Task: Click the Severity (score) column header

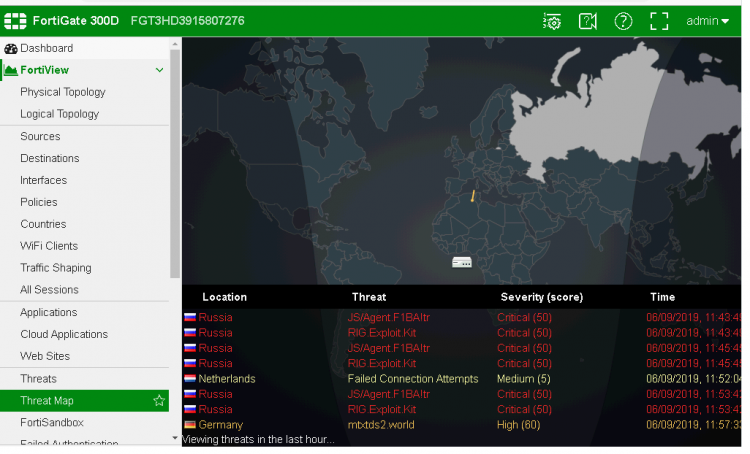Action: [541, 297]
